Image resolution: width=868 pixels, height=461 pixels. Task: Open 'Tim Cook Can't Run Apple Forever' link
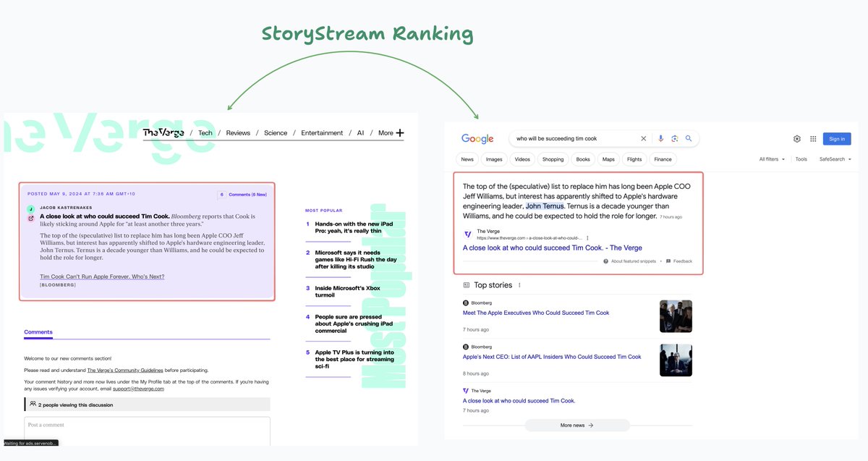(102, 276)
